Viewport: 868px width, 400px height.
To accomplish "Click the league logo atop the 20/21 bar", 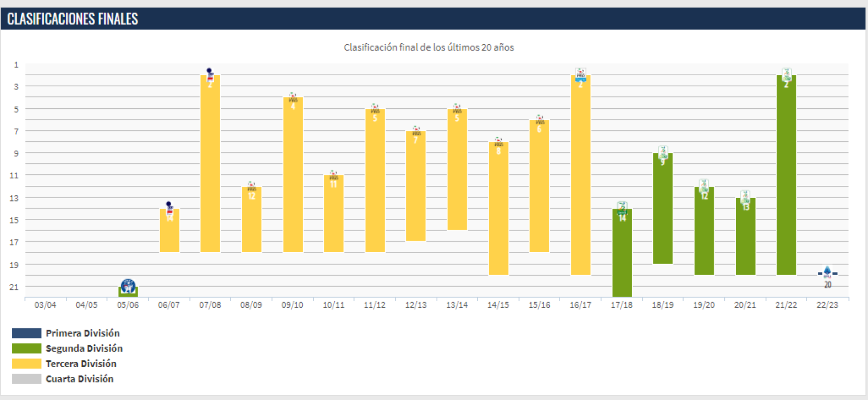I will point(745,197).
